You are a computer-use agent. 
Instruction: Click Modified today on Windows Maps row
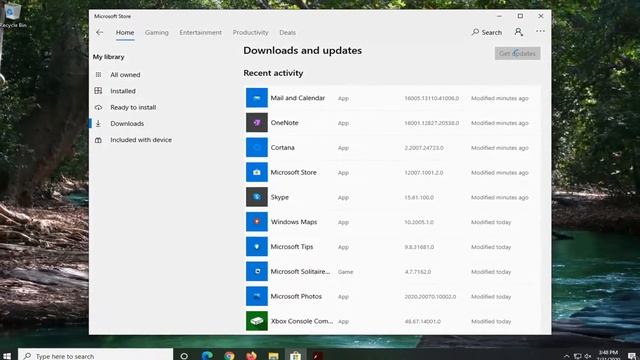(491, 222)
